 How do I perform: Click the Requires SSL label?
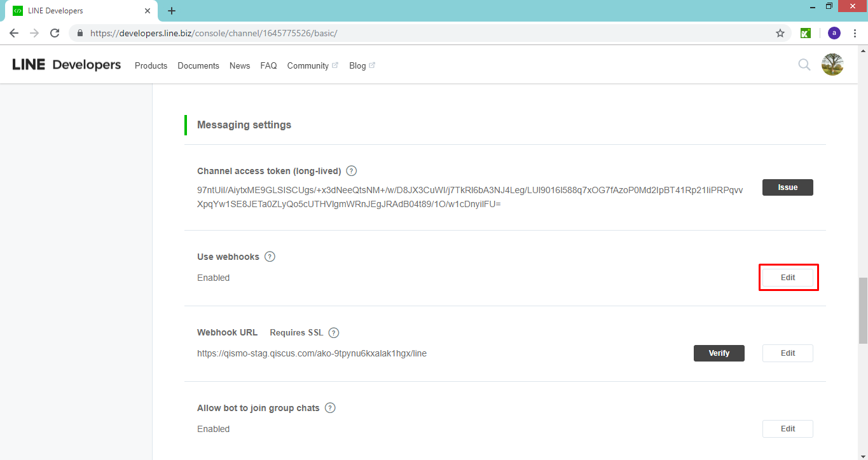coord(296,332)
